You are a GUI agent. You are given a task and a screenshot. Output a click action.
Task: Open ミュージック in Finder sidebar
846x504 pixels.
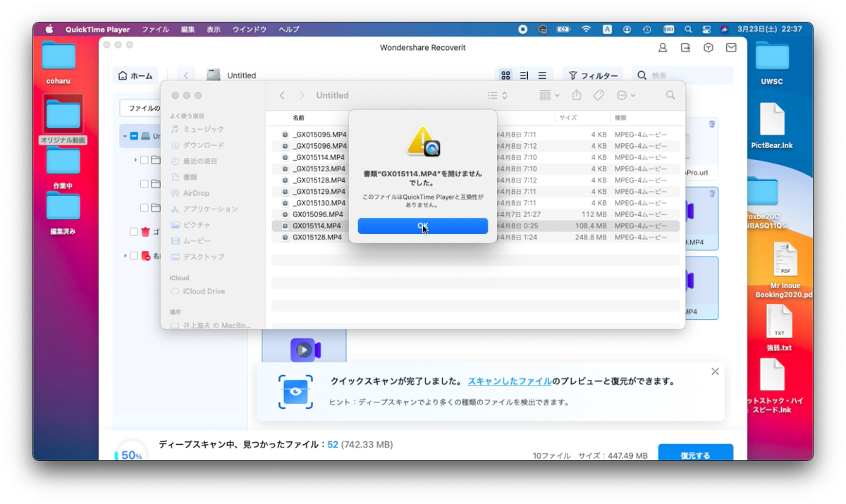coord(197,129)
